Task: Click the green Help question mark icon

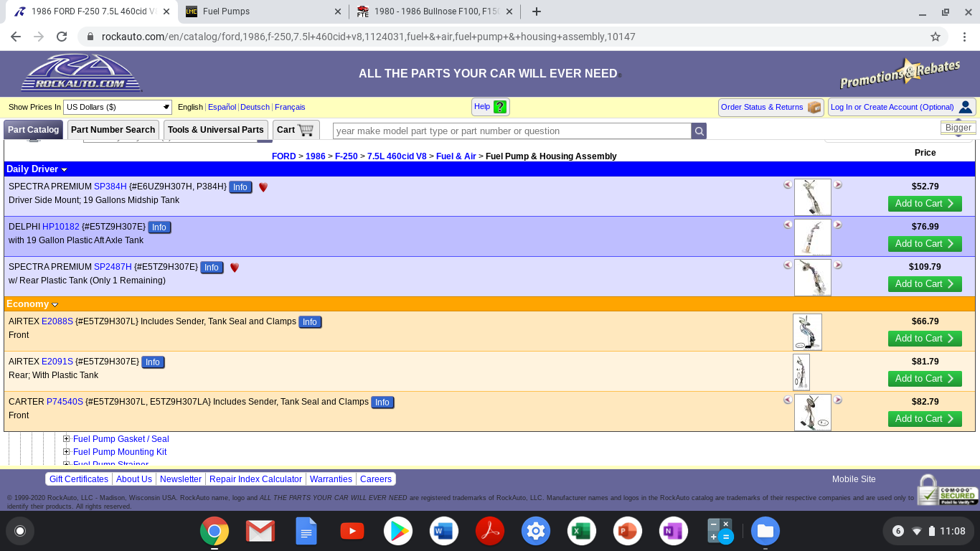Action: tap(500, 107)
